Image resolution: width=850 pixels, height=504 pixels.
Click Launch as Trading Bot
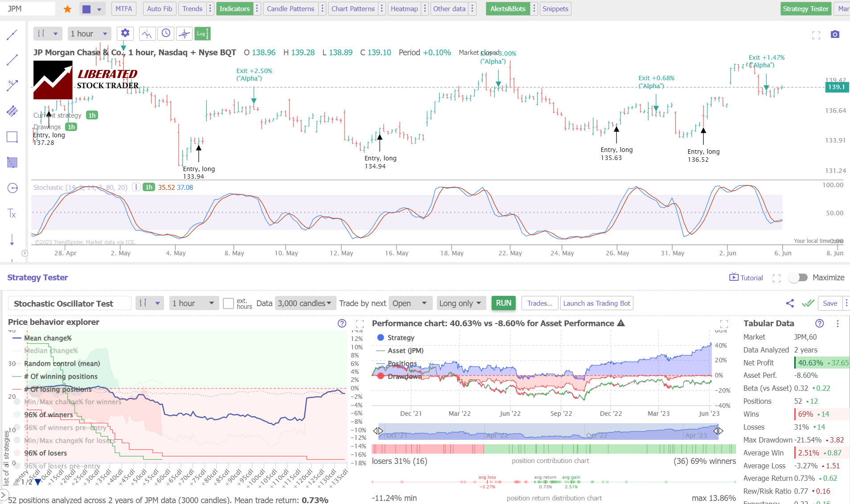click(596, 303)
